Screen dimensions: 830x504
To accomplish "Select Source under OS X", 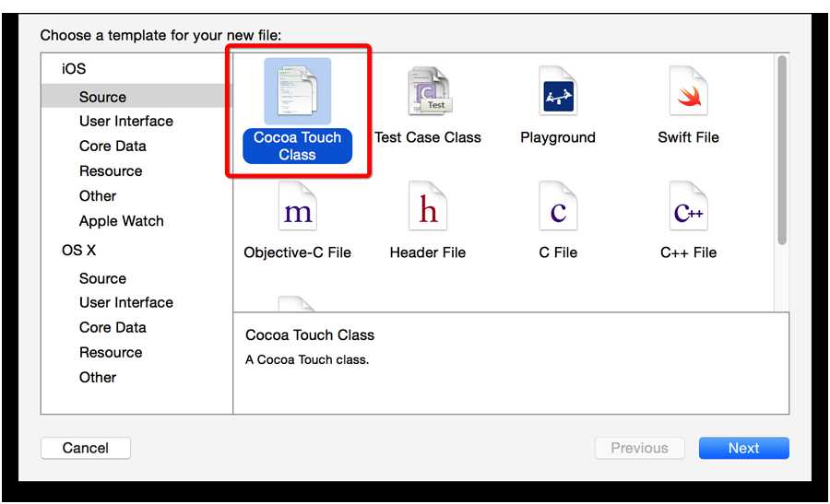I will (102, 278).
